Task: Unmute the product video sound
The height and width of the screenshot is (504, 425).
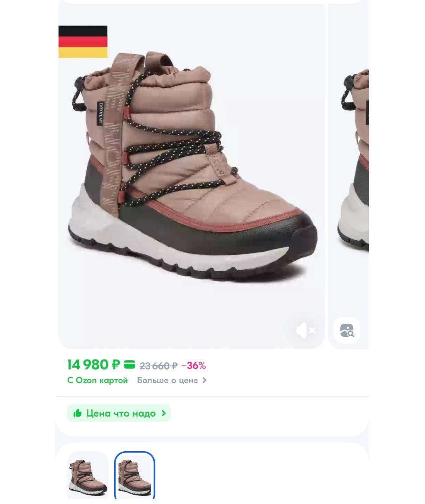Action: tap(306, 330)
